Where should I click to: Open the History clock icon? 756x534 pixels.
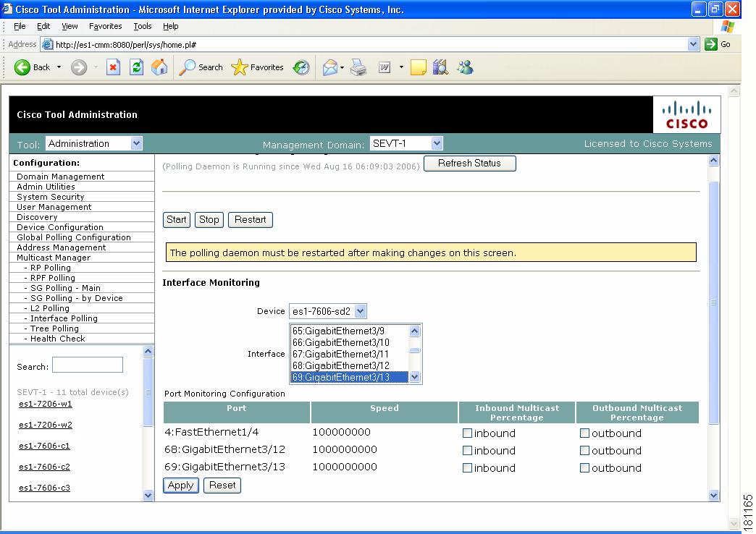point(301,67)
